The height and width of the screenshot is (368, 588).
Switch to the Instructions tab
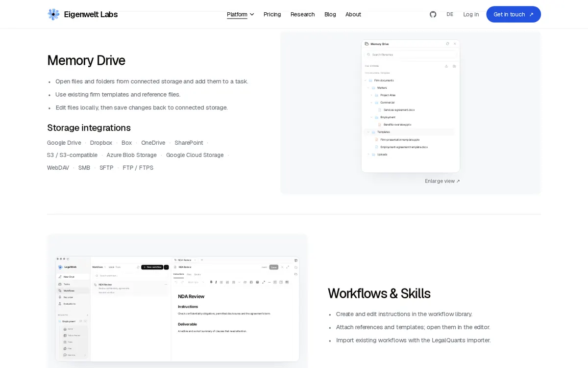tap(179, 274)
